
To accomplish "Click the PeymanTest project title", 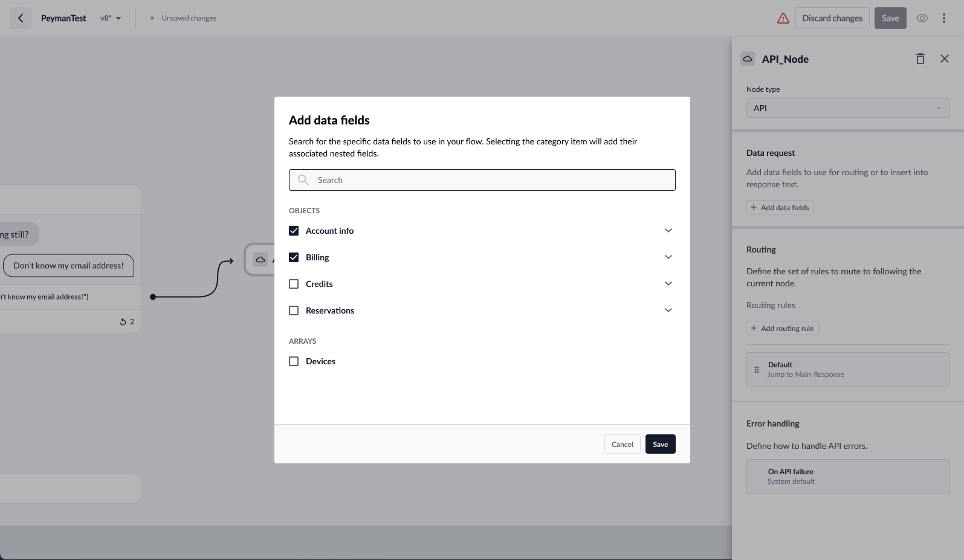I will (x=63, y=18).
